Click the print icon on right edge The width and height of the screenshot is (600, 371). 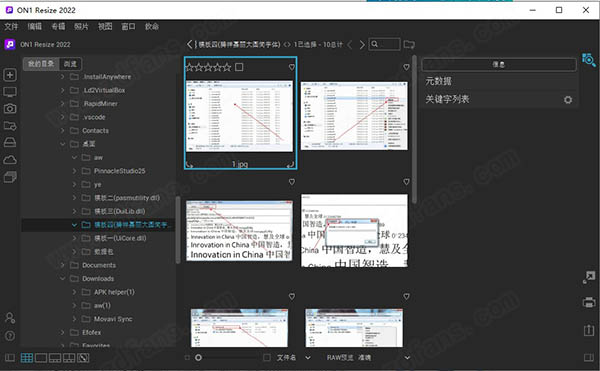click(589, 303)
